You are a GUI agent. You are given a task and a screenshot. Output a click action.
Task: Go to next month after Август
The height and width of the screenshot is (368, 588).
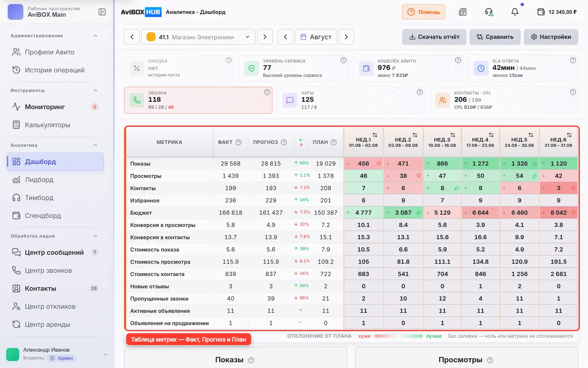pos(346,37)
